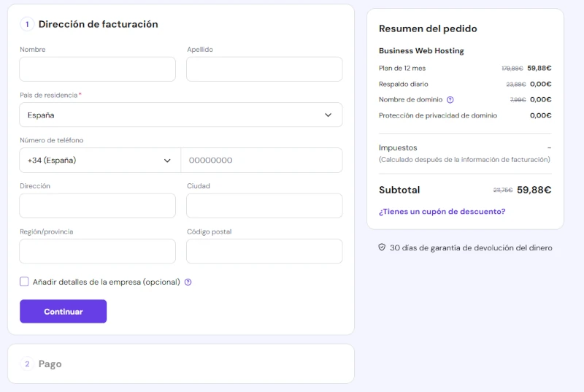Click the shield icon by money-back guarantee
Image resolution: width=584 pixels, height=392 pixels.
point(382,247)
